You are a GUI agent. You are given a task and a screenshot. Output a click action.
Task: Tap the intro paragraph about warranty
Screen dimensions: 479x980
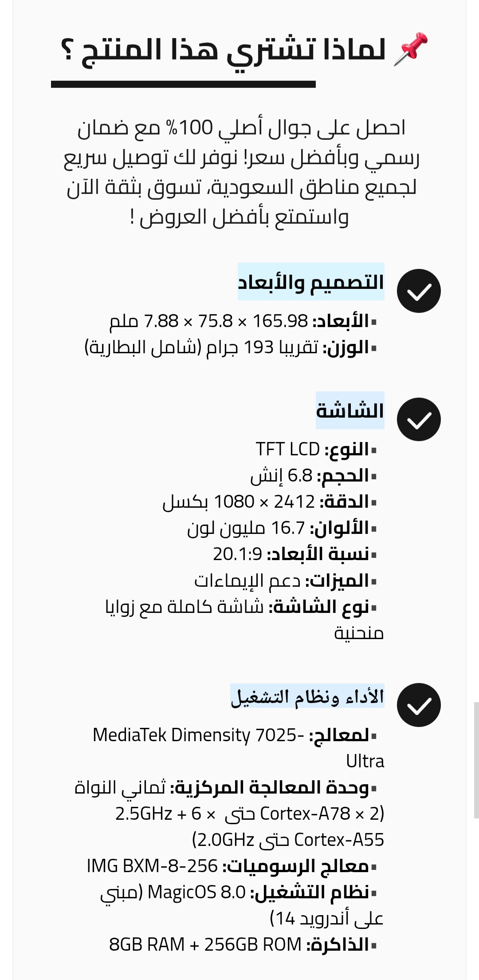point(241,172)
